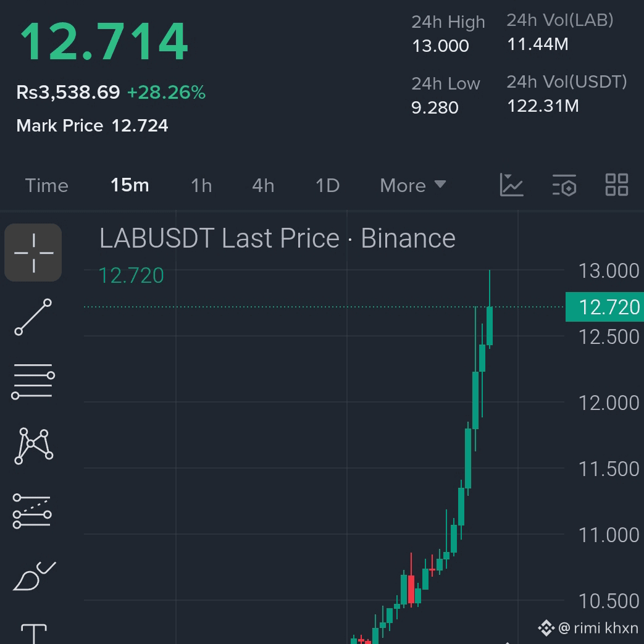Click the 10.500 price axis label
Screen dimensions: 644x644
coord(609,601)
